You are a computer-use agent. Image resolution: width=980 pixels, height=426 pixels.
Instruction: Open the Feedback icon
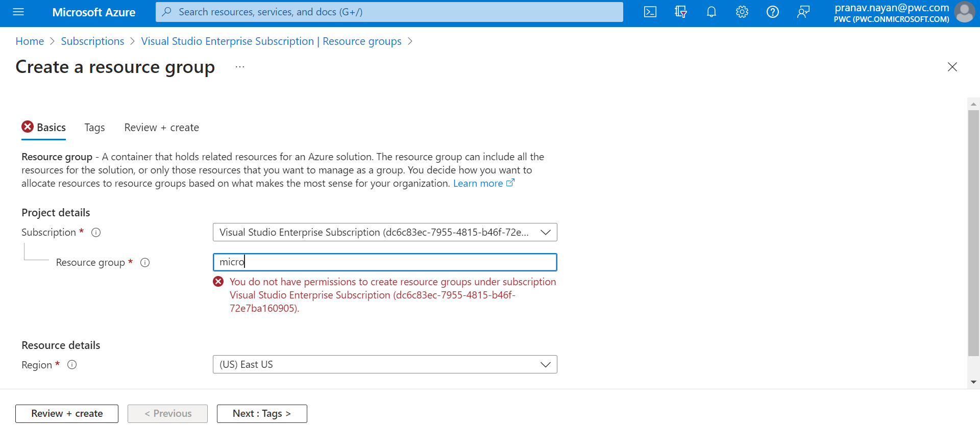click(803, 12)
